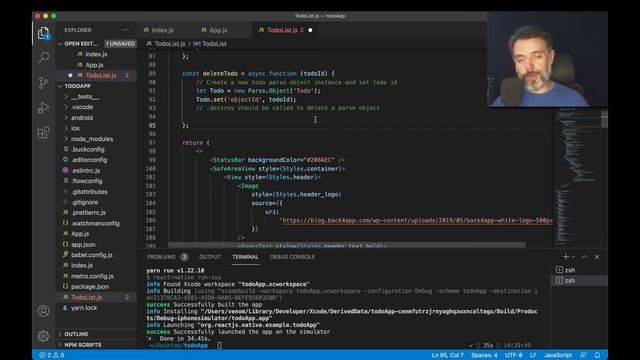Expand the NPM Scripts section
Screen dimensions: 640x360
tap(82, 345)
